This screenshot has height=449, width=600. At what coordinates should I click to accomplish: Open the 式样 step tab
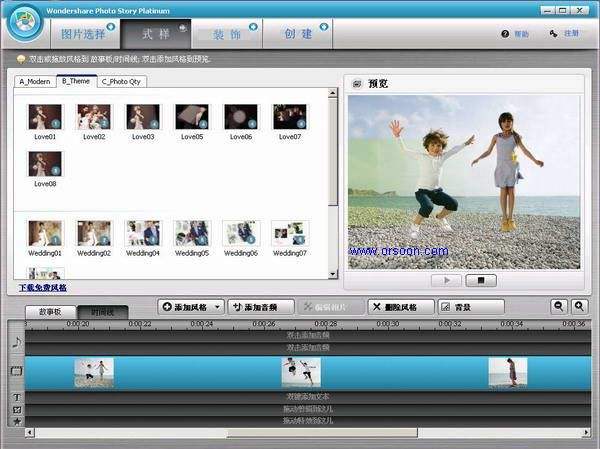click(x=156, y=34)
